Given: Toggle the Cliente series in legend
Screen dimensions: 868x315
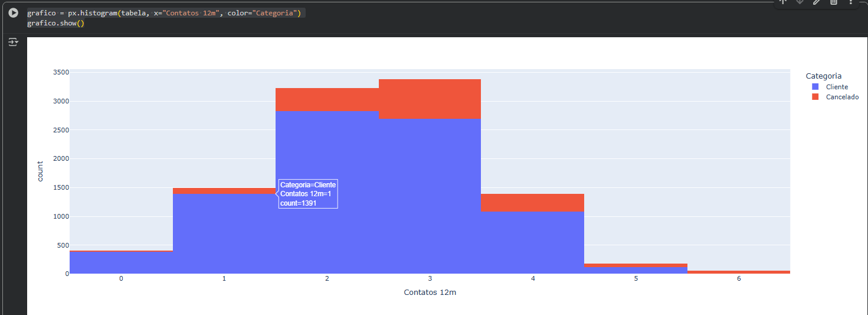Looking at the screenshot, I should pos(837,87).
